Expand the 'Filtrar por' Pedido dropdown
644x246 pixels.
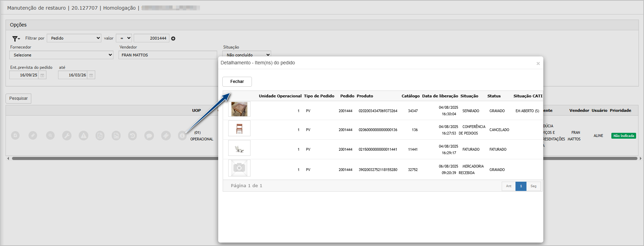pos(74,38)
